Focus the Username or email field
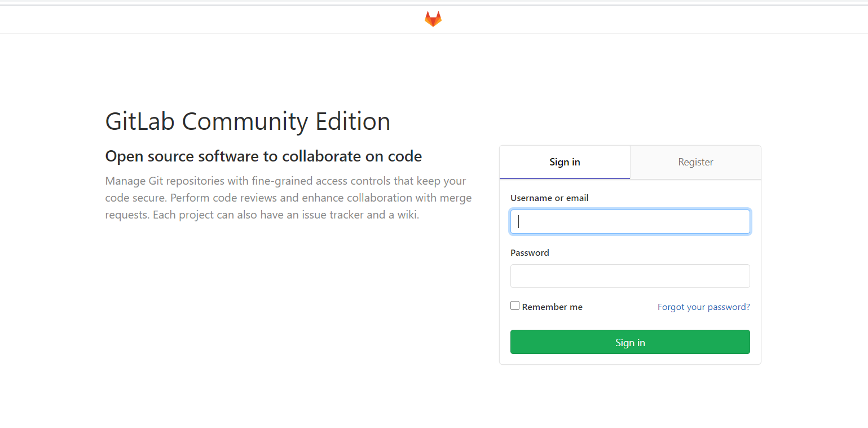868x428 pixels. click(630, 221)
